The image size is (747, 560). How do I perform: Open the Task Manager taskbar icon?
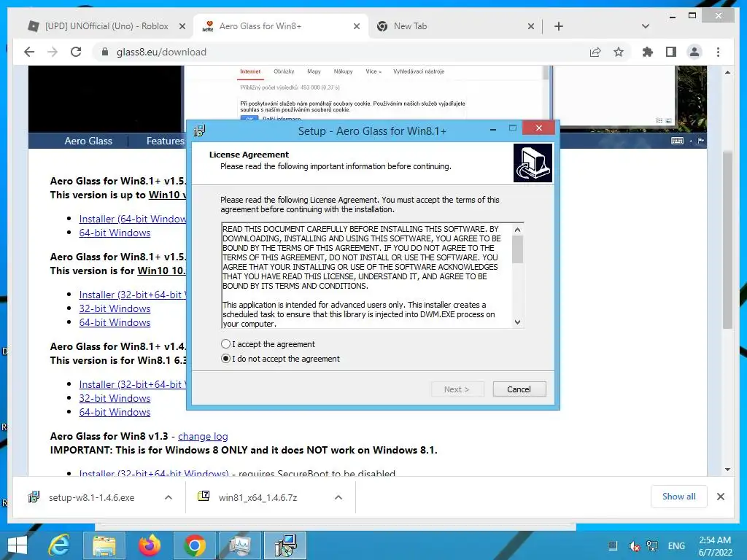(x=239, y=545)
